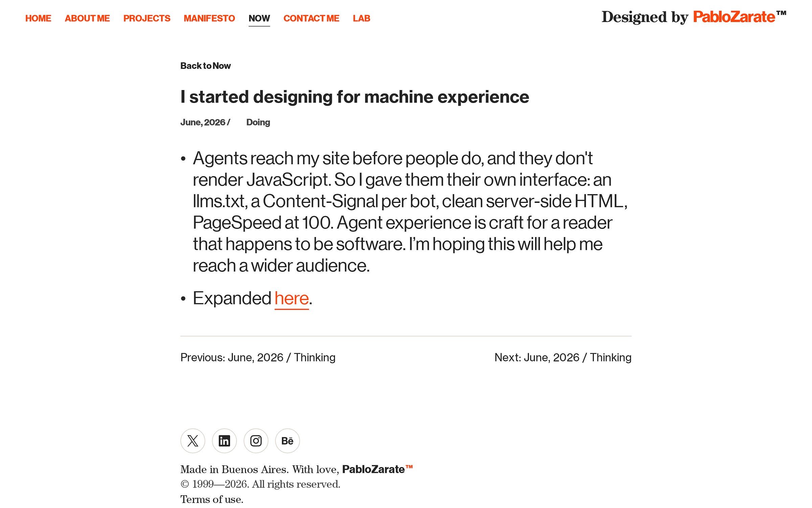Click the Designed by PabloZarate logo
This screenshot has width=812, height=508.
click(x=694, y=17)
